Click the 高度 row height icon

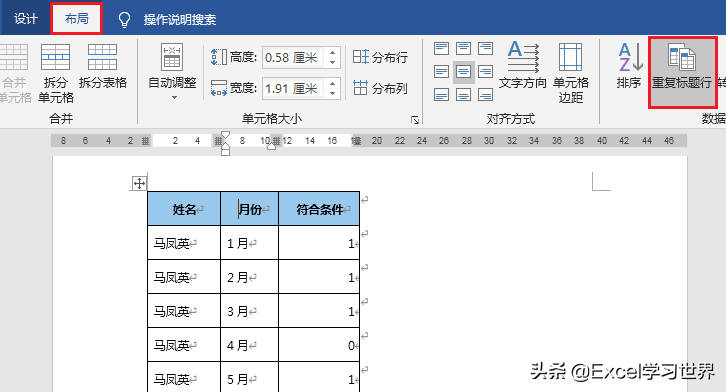point(219,57)
